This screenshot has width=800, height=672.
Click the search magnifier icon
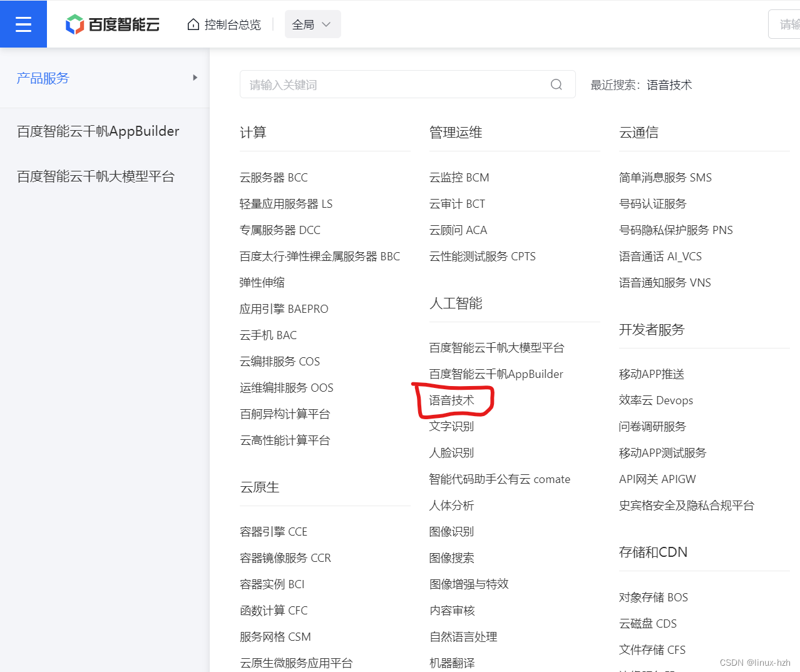tap(556, 84)
